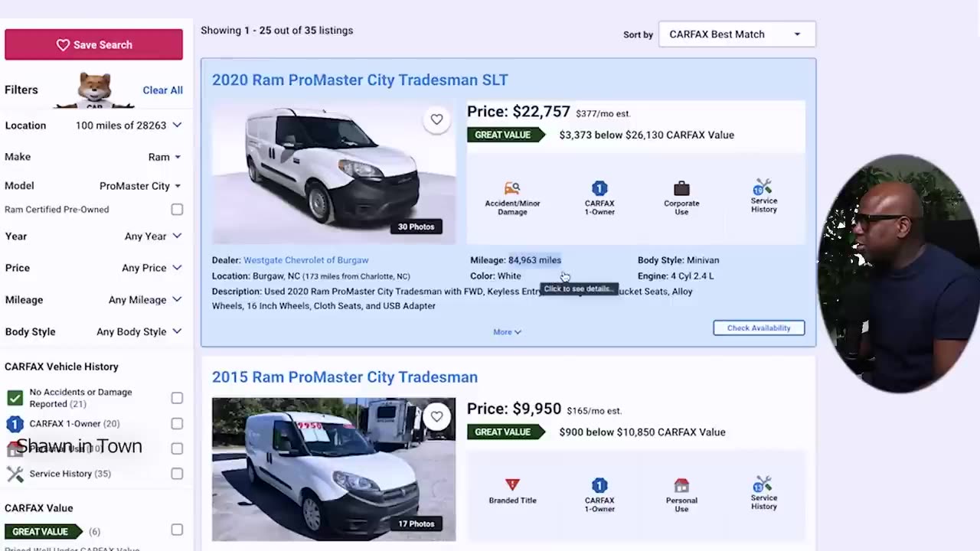Tick the Ram Certified Pre-Owned checkbox
The height and width of the screenshot is (551, 980).
pyautogui.click(x=177, y=209)
